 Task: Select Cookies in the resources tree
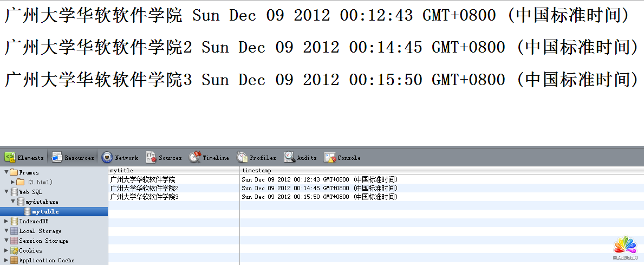[30, 250]
